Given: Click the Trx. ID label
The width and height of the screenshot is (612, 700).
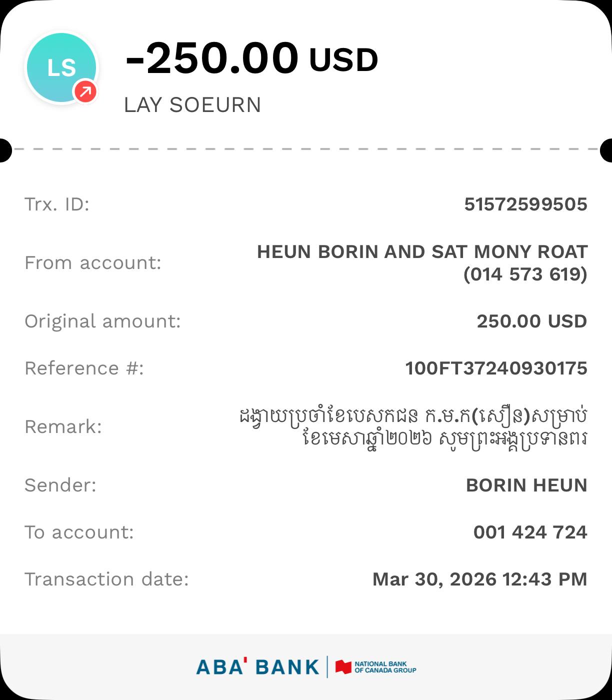Looking at the screenshot, I should pos(57,204).
